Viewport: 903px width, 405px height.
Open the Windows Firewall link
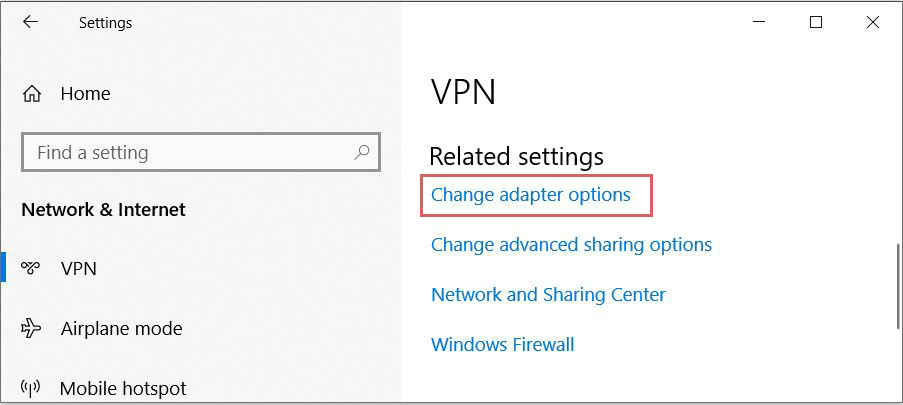coord(503,345)
